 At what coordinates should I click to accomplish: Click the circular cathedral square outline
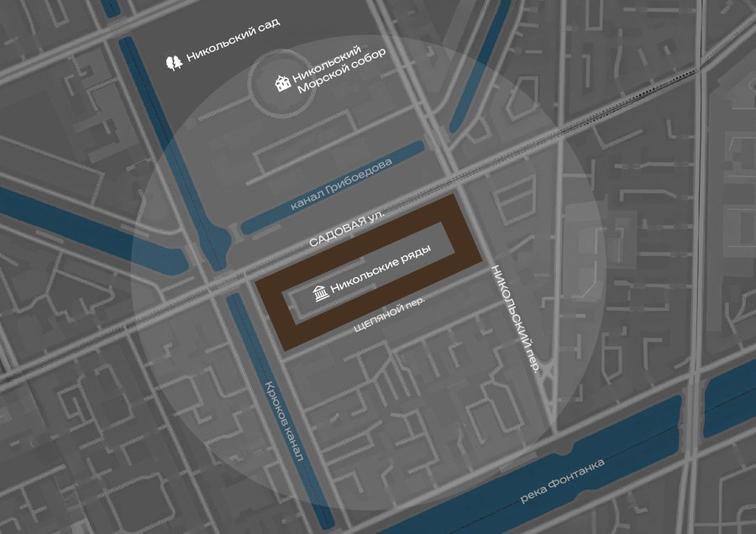point(281,83)
